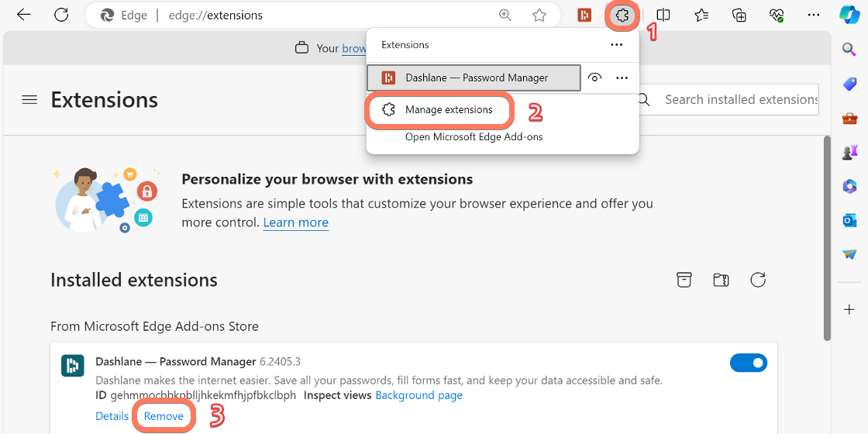Open Dashlane Details link
The width and height of the screenshot is (868, 434).
click(112, 416)
